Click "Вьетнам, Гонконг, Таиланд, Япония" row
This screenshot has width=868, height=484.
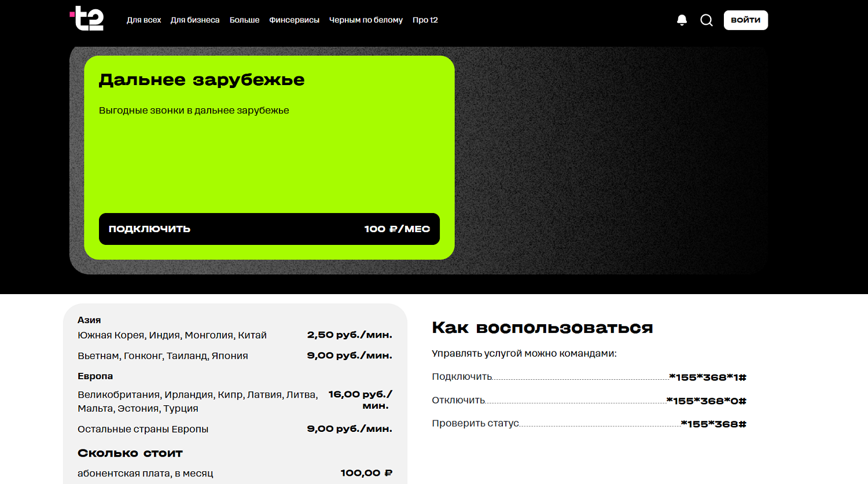pyautogui.click(x=235, y=355)
